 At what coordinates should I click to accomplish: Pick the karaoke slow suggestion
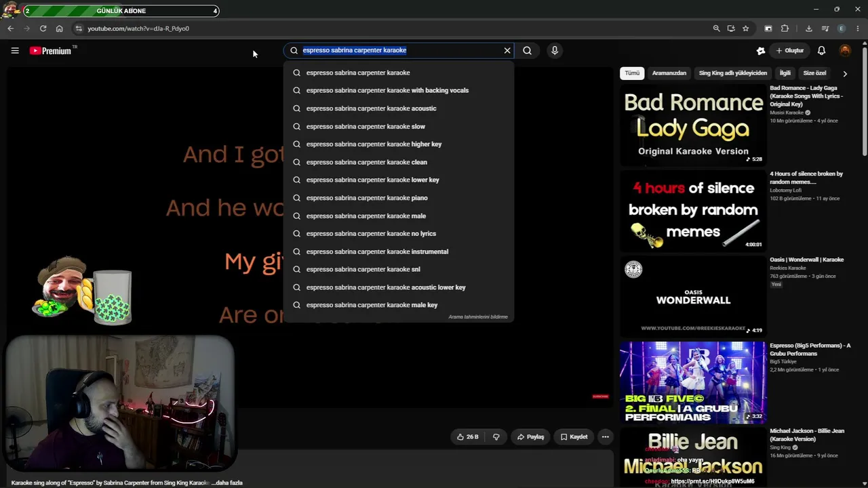pos(399,126)
